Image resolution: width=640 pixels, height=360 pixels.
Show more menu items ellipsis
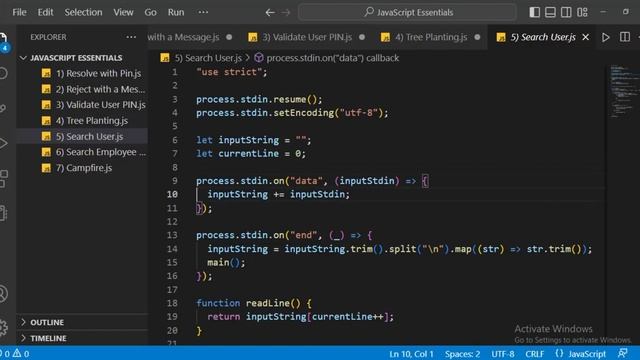point(203,12)
